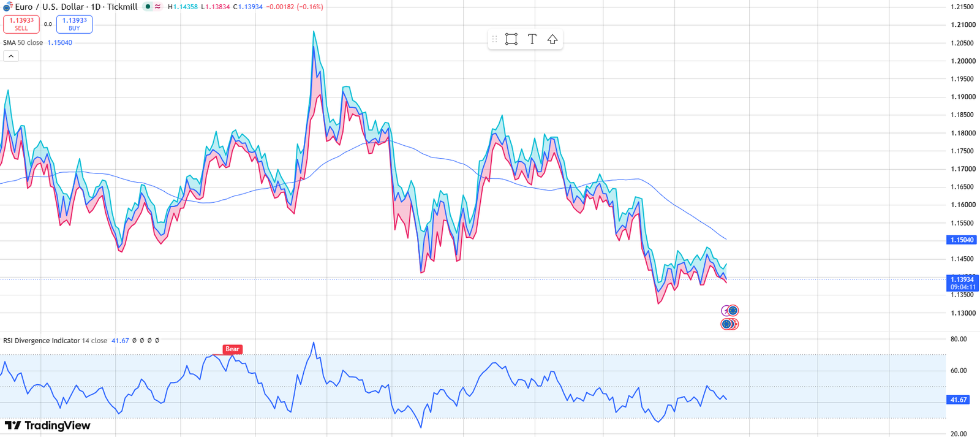Open the EU flag event beside the lightning icon

click(x=733, y=310)
